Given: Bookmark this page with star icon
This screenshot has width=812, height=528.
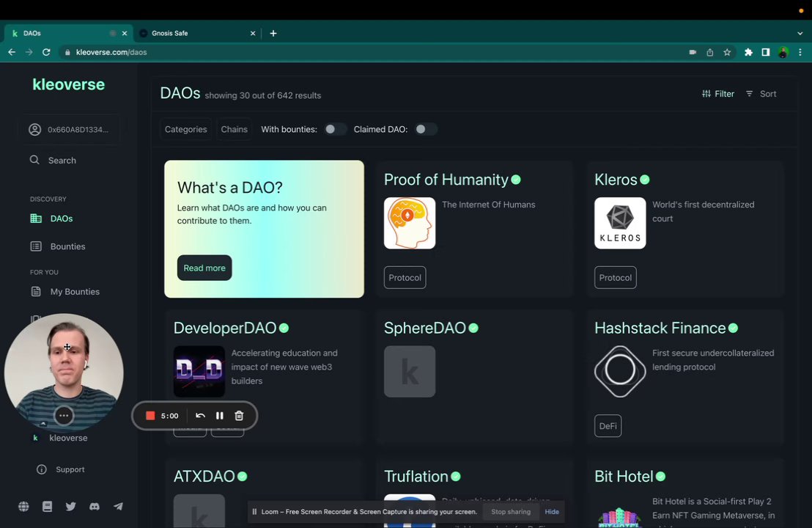Looking at the screenshot, I should (727, 52).
